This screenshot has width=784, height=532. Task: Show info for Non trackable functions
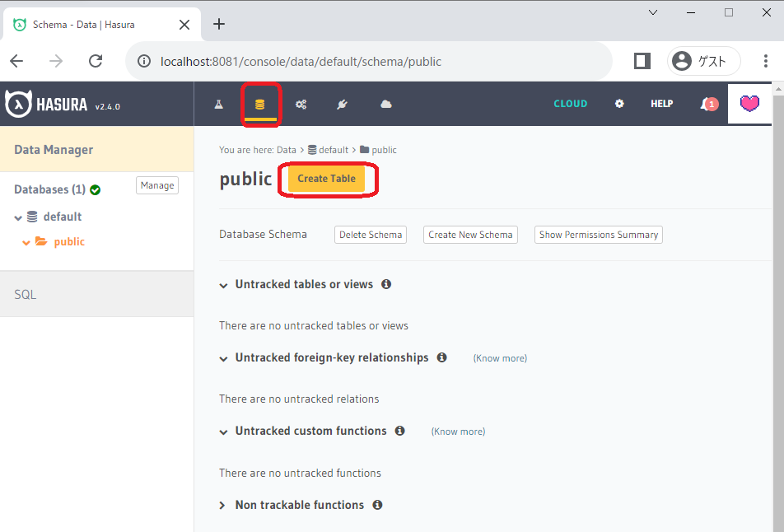point(377,505)
